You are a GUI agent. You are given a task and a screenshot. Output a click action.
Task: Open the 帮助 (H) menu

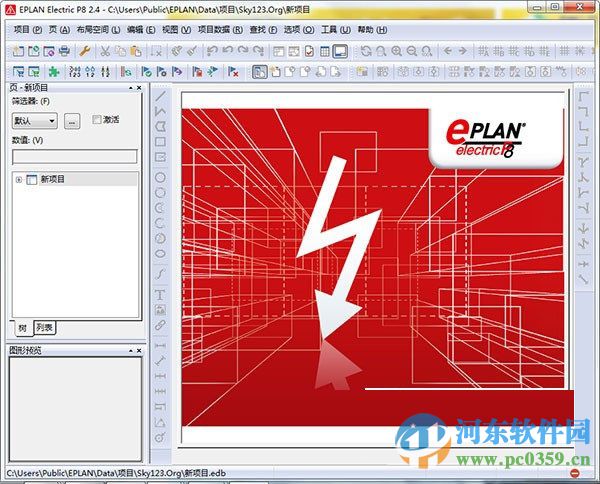372,30
